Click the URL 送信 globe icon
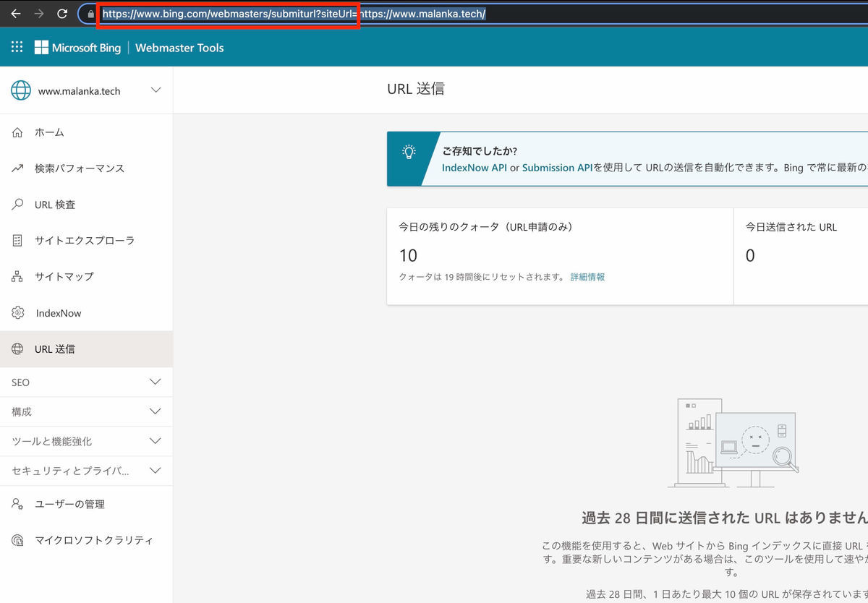Screen dimensions: 868x603 (17, 349)
